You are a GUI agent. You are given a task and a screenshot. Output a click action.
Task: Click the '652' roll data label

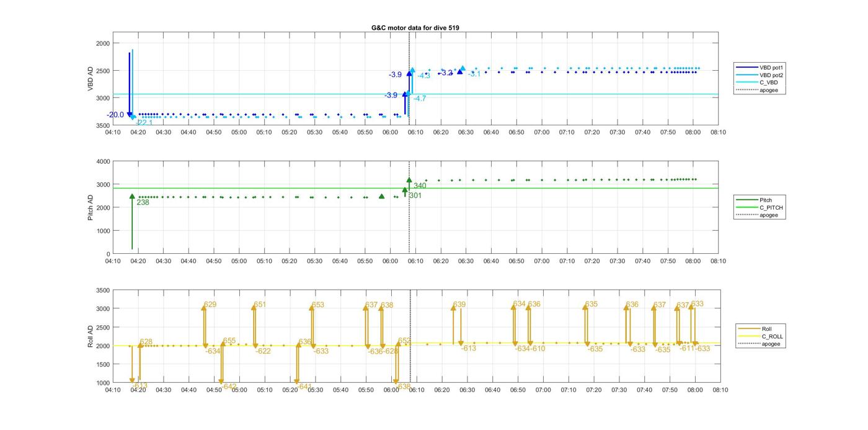tap(404, 341)
